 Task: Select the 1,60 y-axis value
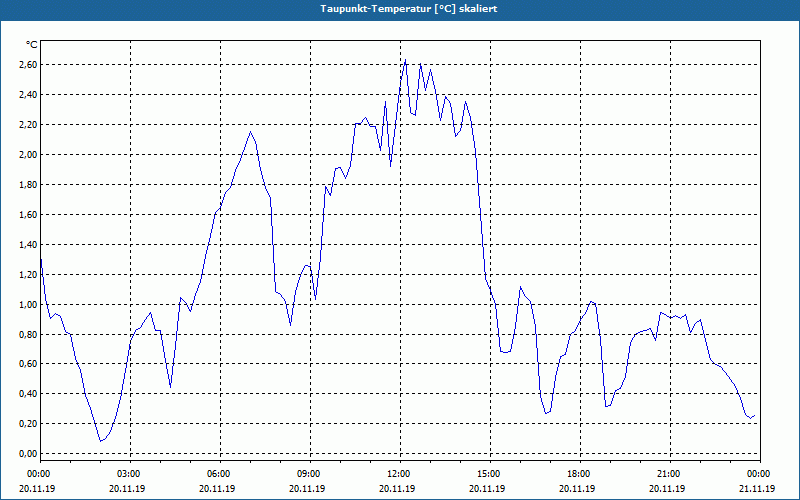click(x=29, y=215)
